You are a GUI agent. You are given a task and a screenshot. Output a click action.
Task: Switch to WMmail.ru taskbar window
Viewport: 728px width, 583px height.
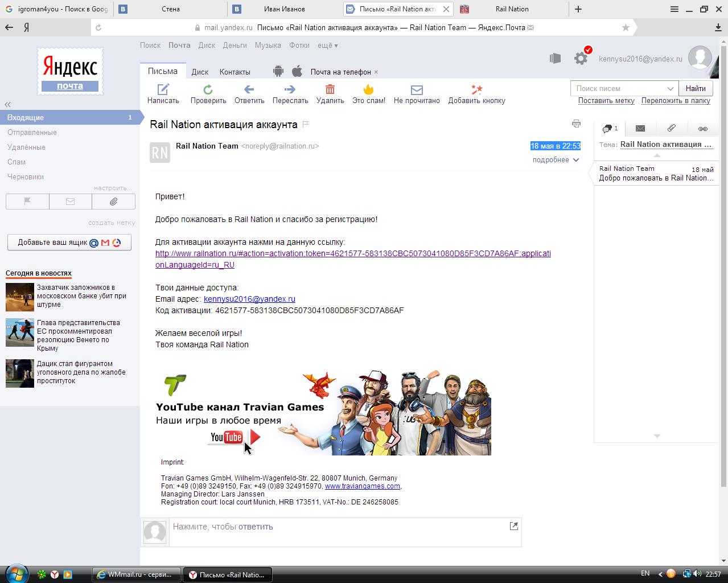[x=137, y=574]
